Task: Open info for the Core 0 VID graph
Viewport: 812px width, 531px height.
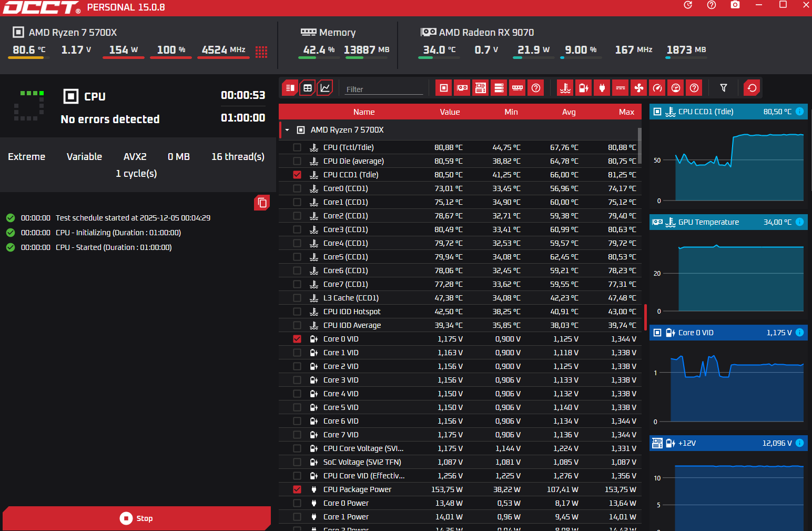Action: pyautogui.click(x=799, y=333)
